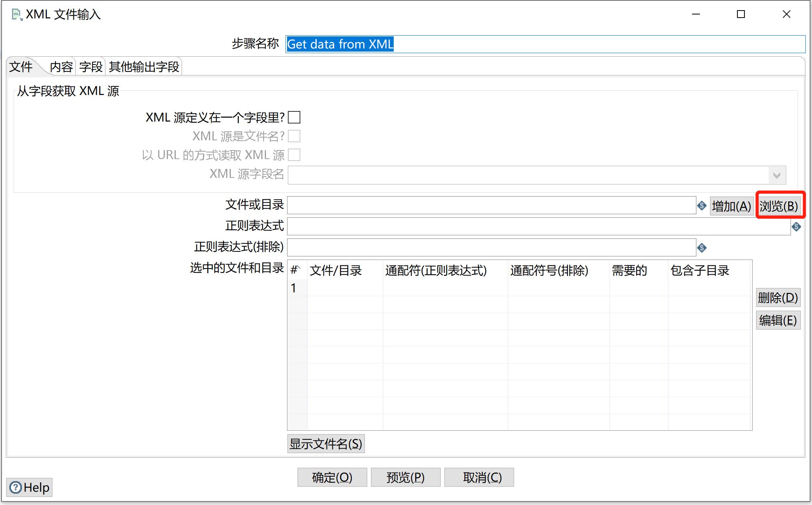Screen dimensions: 812x505
Task: Click the 删除(D) delete button
Action: [778, 298]
